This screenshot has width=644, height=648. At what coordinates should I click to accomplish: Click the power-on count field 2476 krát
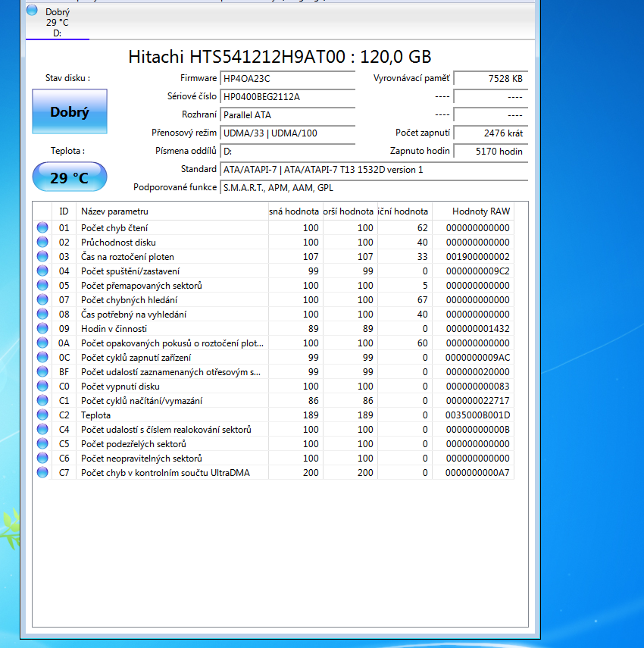491,133
